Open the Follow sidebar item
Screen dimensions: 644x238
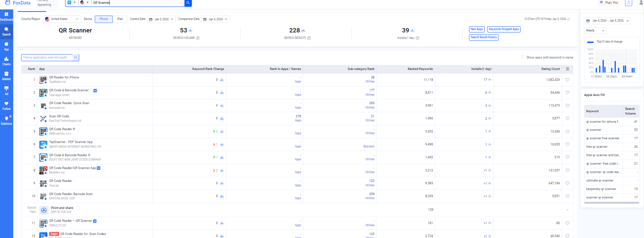[x=6, y=106]
